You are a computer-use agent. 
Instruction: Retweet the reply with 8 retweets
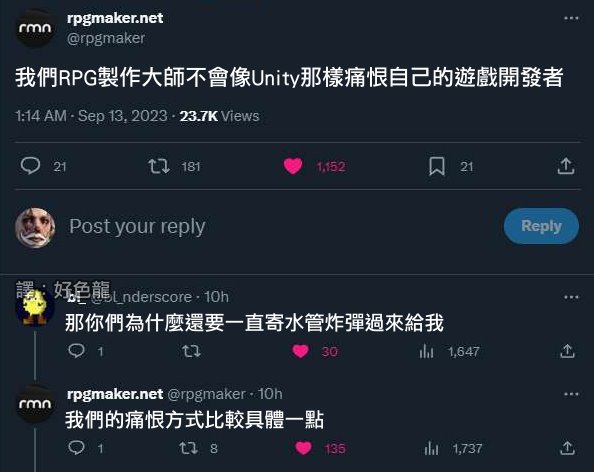click(189, 448)
